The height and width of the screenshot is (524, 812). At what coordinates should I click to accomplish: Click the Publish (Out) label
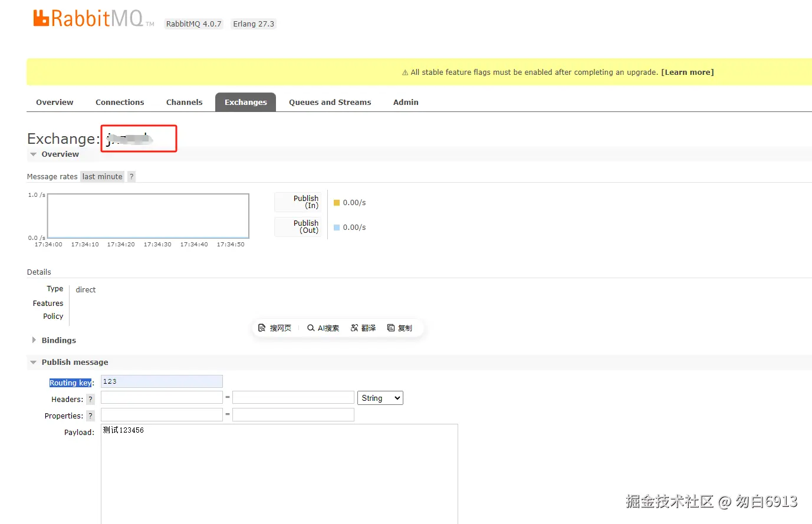[298, 227]
